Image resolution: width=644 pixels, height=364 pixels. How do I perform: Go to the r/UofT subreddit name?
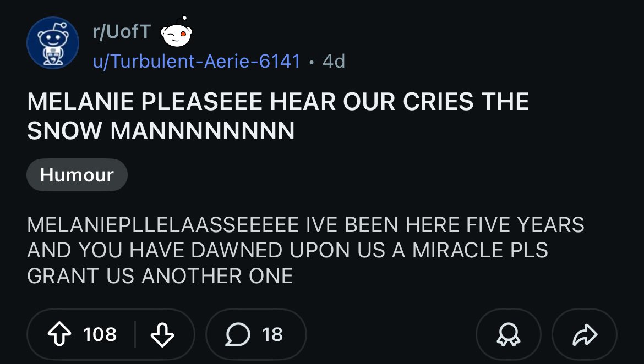[x=121, y=32]
